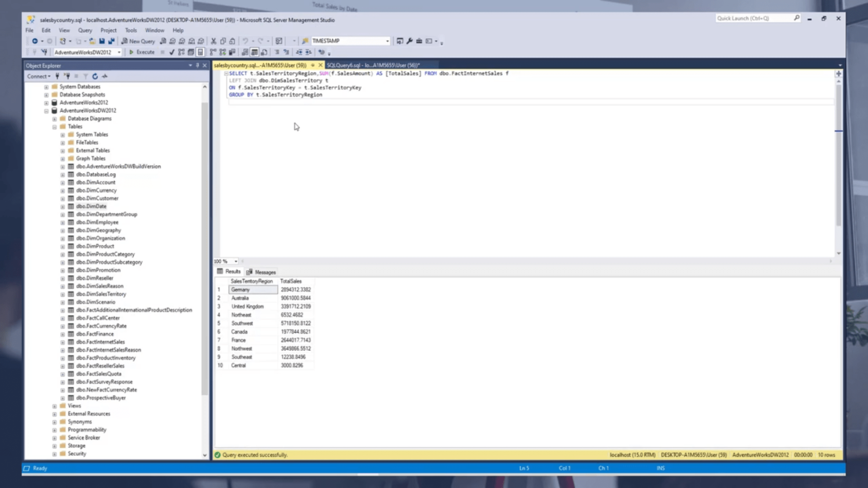The width and height of the screenshot is (868, 488).
Task: Select dbo.DimCustomer table in tree
Action: pyautogui.click(x=97, y=198)
